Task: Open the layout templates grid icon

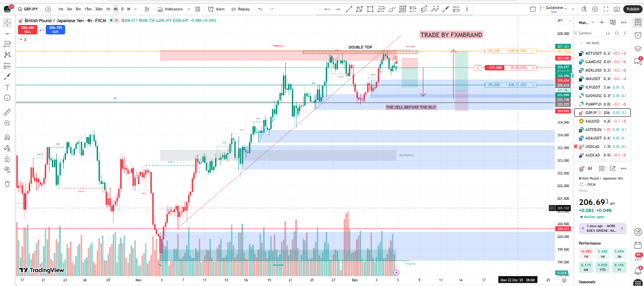Action: click(198, 9)
